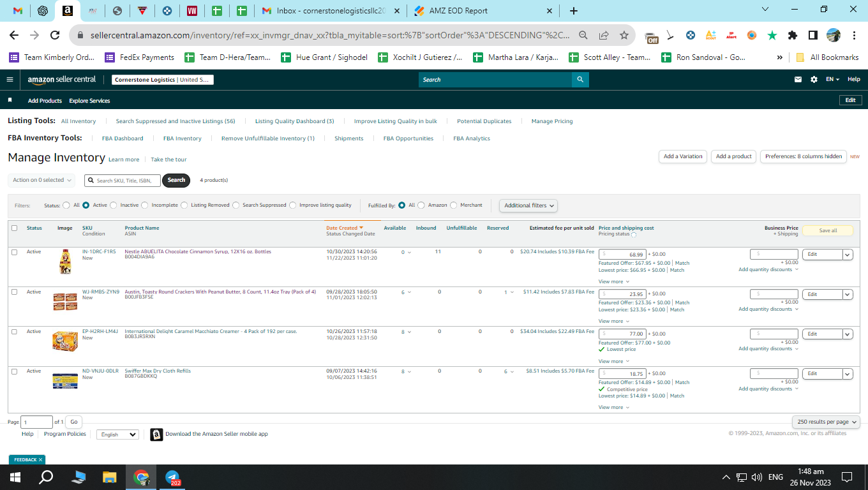The width and height of the screenshot is (868, 490).
Task: Tick the select-all checkbox in table header
Action: 15,228
